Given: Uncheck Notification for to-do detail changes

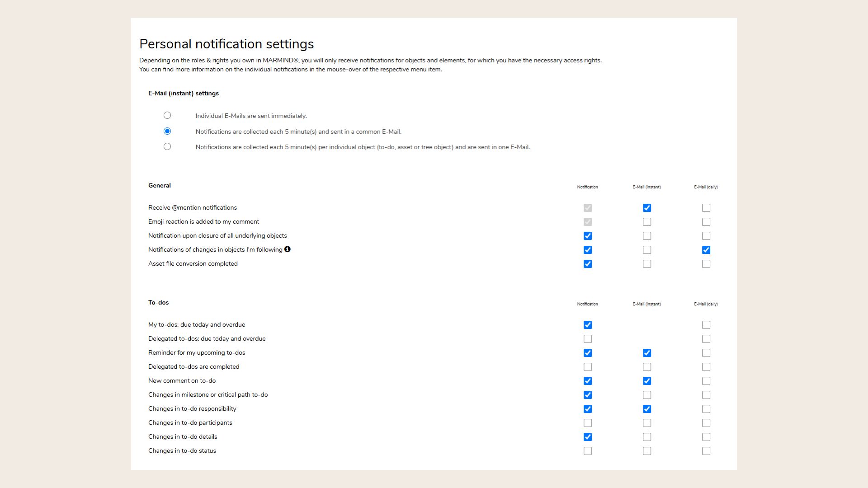Looking at the screenshot, I should pos(588,437).
